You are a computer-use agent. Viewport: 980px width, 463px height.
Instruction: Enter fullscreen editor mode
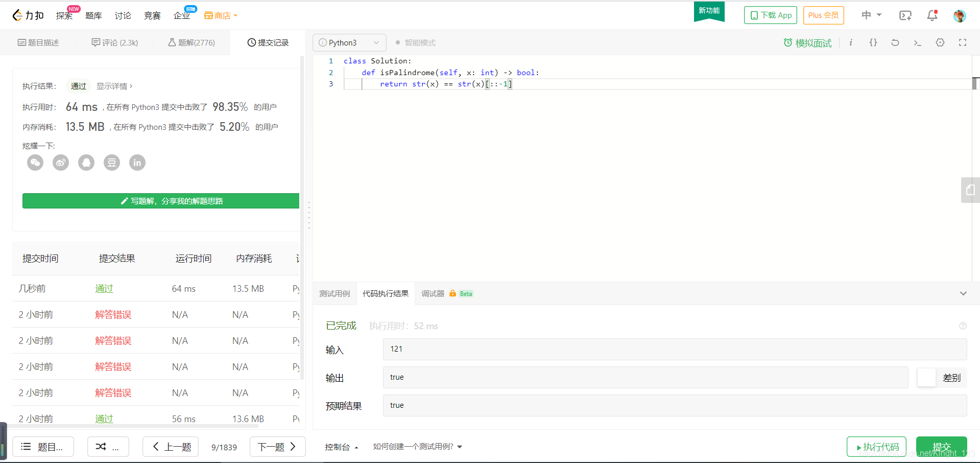click(x=963, y=42)
